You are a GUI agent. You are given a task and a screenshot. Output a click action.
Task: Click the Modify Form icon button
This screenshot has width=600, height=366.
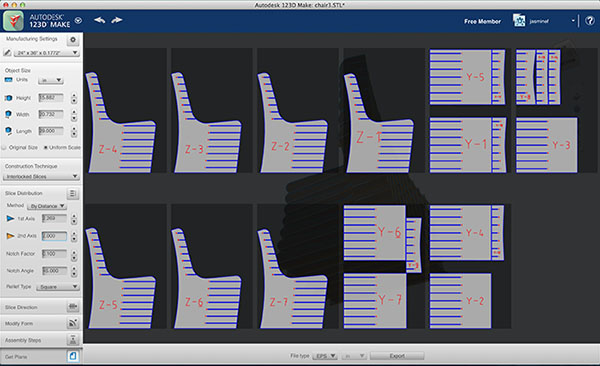[x=73, y=323]
